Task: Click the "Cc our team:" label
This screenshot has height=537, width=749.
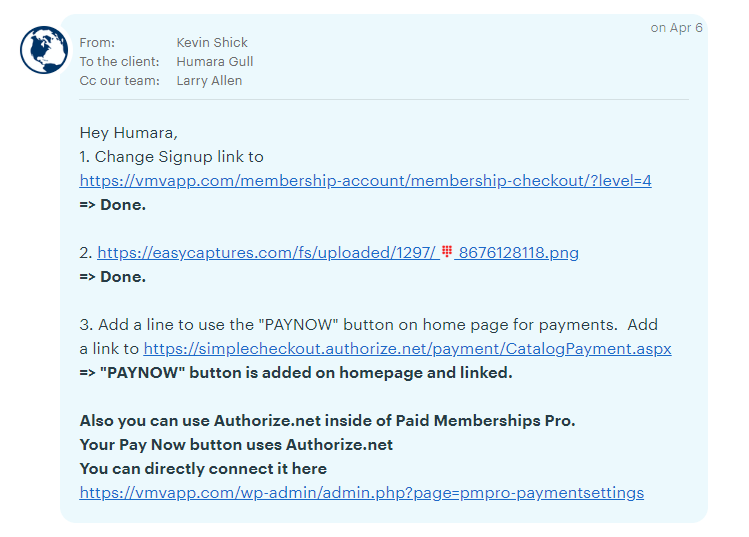Action: (x=119, y=81)
